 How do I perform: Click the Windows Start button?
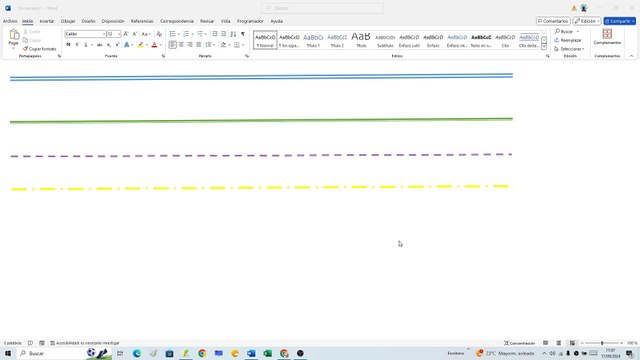click(8, 353)
